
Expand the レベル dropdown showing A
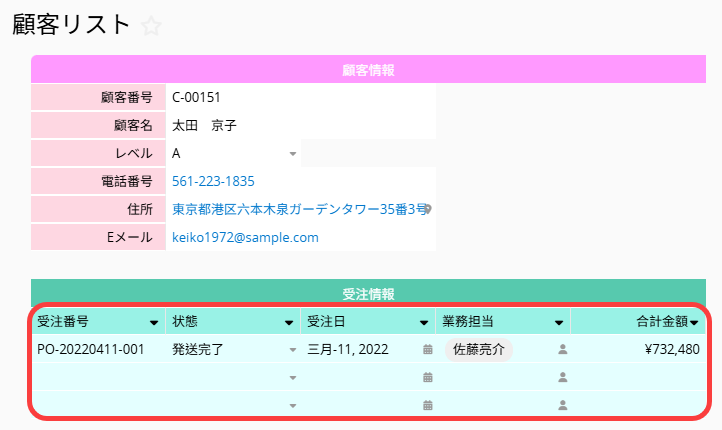point(293,154)
